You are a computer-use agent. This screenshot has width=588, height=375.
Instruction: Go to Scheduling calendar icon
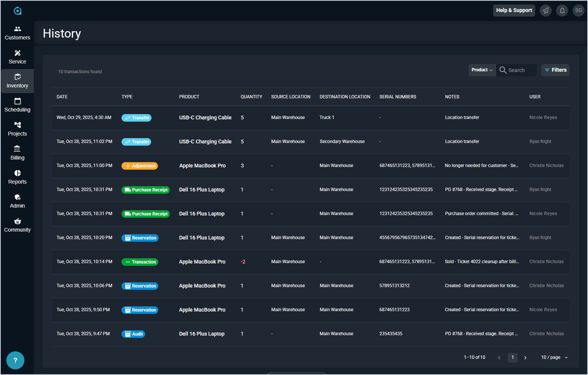(17, 101)
